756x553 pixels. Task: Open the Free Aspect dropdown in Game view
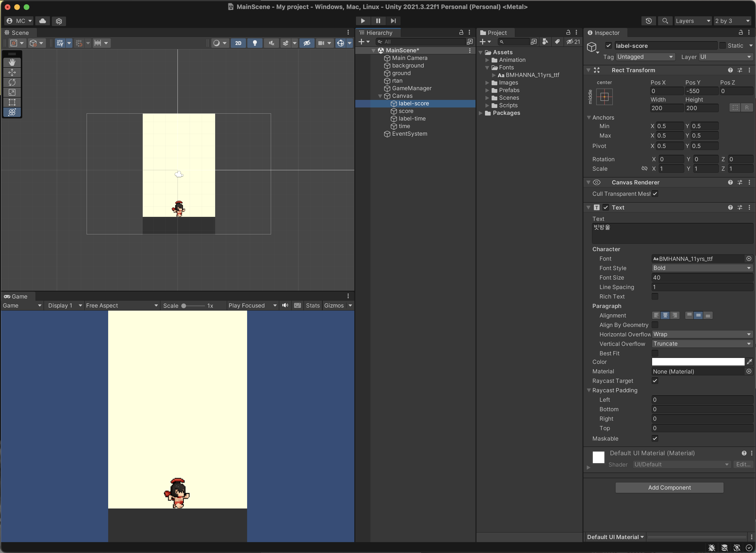pos(122,306)
